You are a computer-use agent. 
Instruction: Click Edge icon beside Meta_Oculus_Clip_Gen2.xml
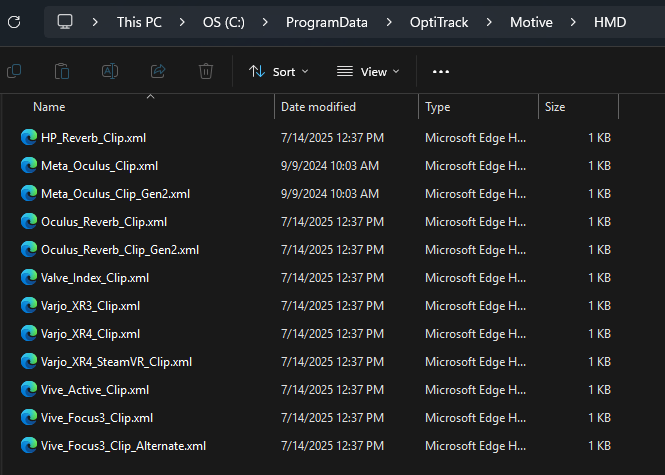29,193
